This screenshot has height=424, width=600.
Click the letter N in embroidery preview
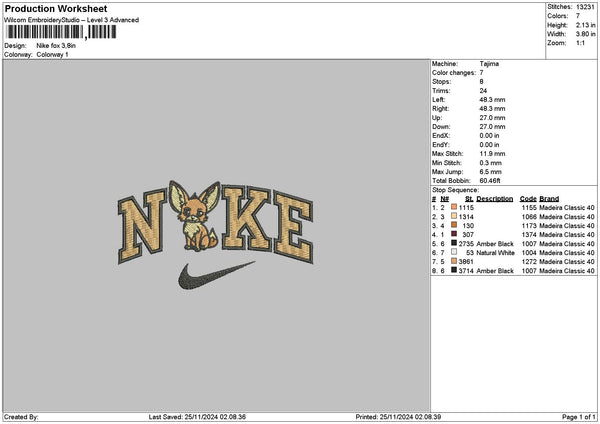tap(142, 225)
